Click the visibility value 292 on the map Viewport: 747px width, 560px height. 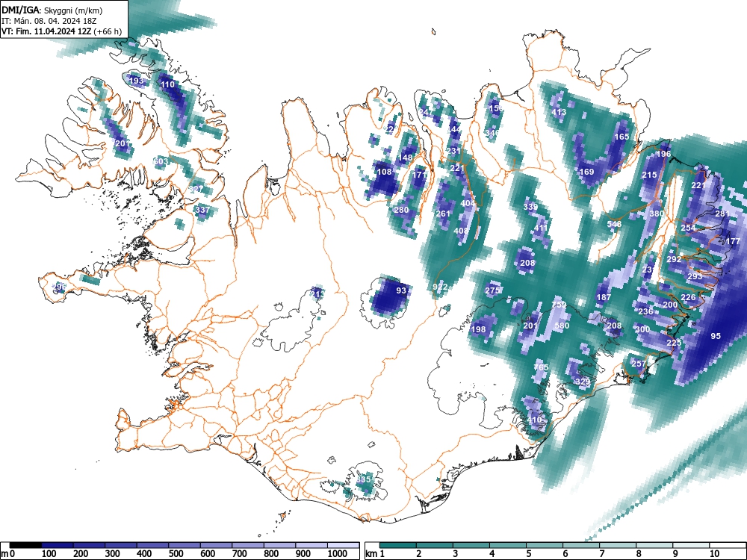(x=674, y=260)
